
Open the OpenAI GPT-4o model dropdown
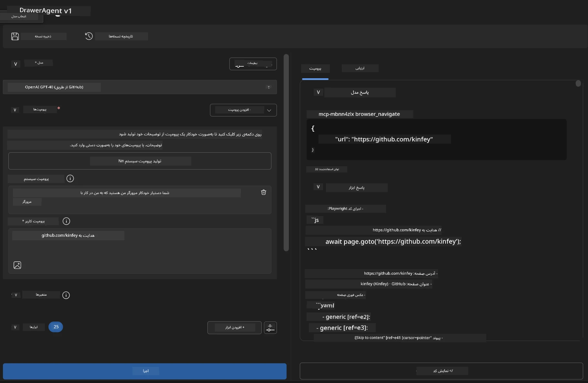(140, 87)
